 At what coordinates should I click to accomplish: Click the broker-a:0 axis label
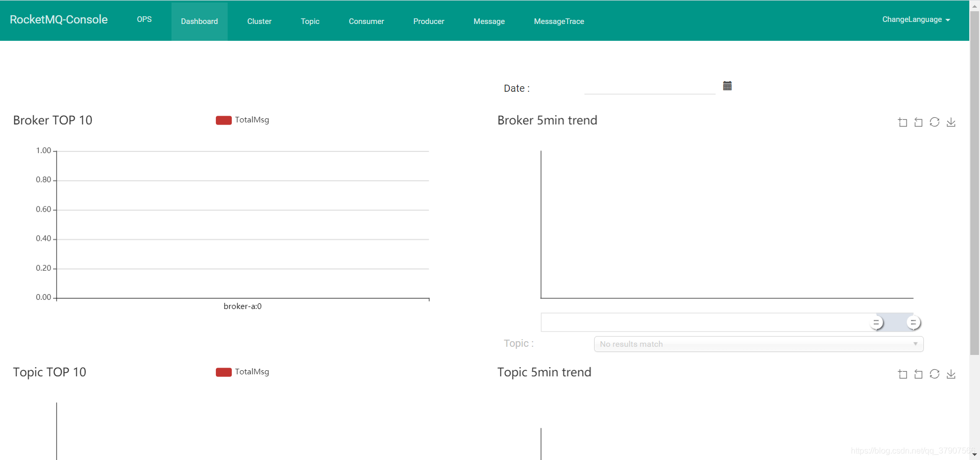242,306
